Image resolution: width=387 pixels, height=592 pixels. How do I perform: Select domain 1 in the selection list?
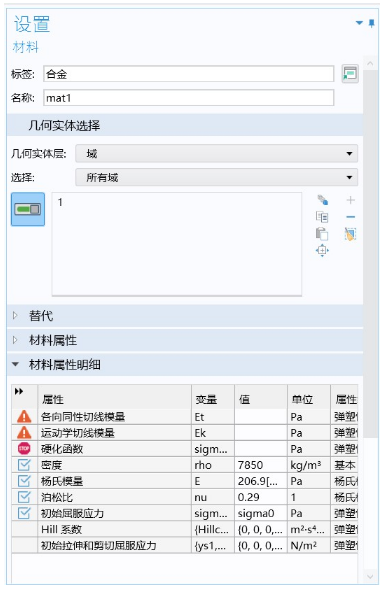[60, 202]
